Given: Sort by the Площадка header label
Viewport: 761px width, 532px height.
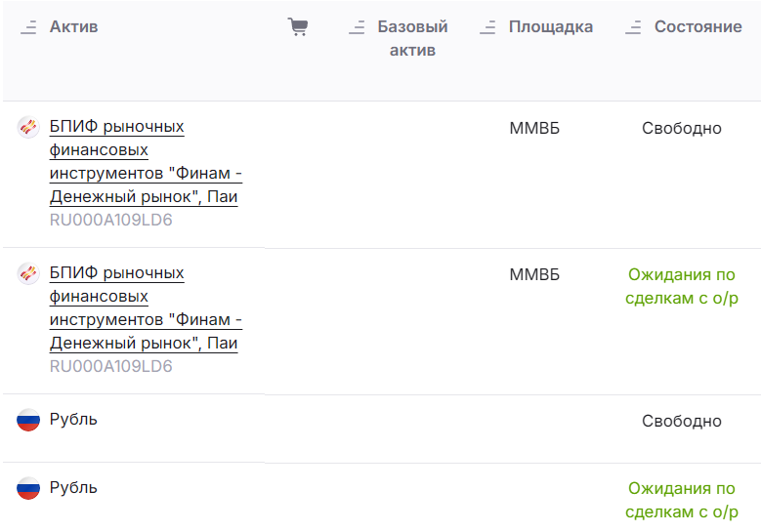Looking at the screenshot, I should 551,27.
